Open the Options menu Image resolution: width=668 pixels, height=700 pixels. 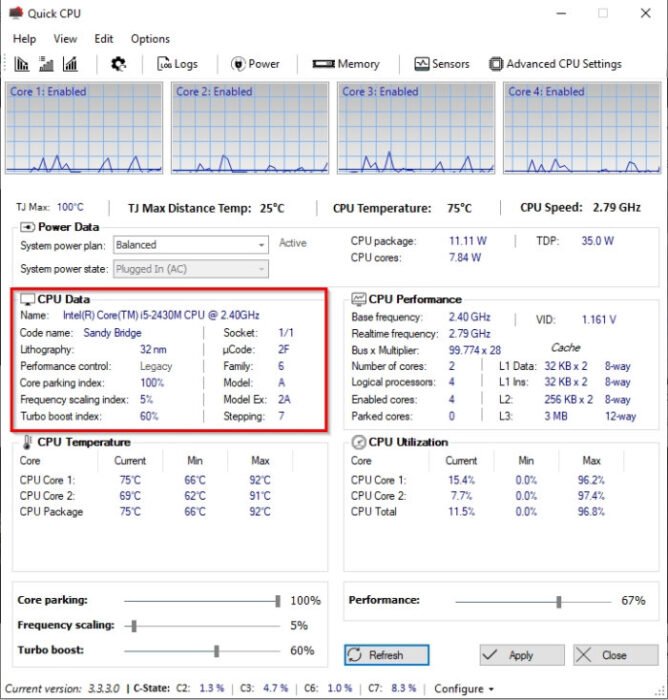[x=150, y=39]
